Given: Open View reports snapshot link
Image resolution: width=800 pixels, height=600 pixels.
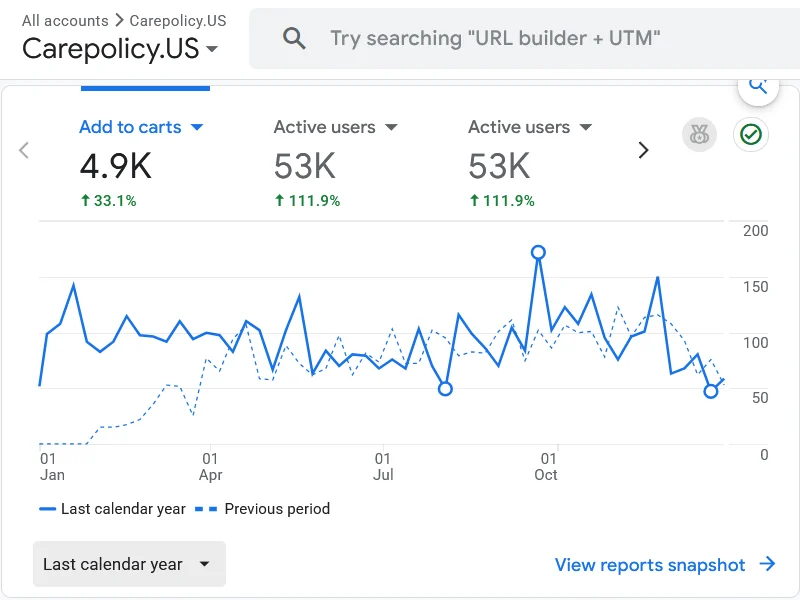Looking at the screenshot, I should coord(665,565).
